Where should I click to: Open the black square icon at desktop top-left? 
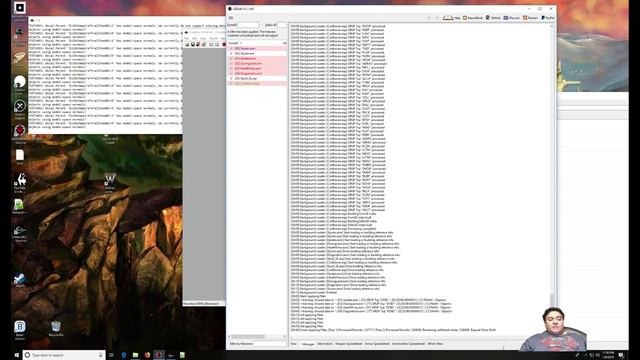(20, 8)
